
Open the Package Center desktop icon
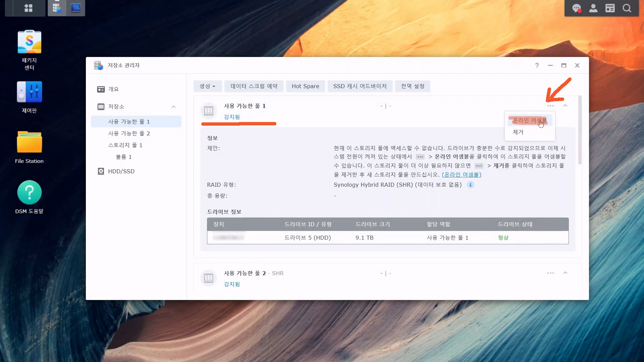click(x=29, y=42)
